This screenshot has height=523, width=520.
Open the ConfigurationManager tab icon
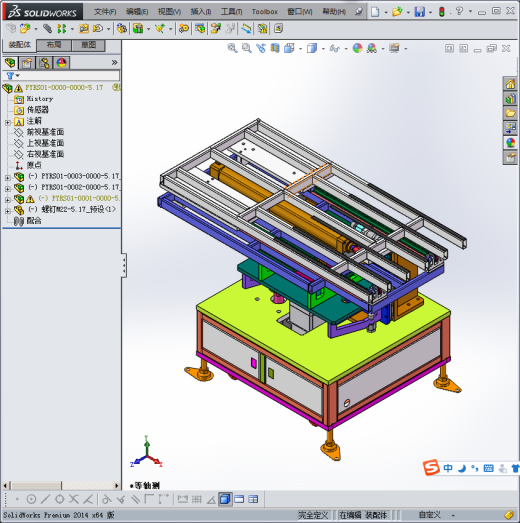[x=44, y=63]
